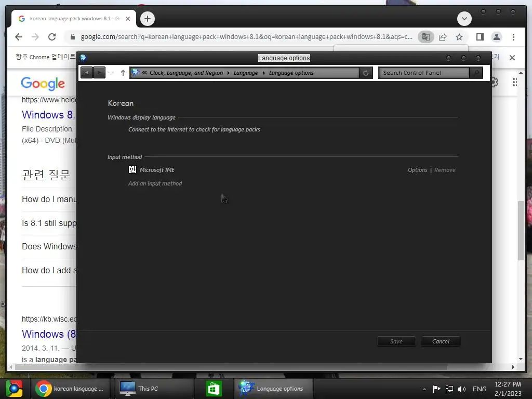Click Chrome's back navigation arrow

tap(19, 37)
